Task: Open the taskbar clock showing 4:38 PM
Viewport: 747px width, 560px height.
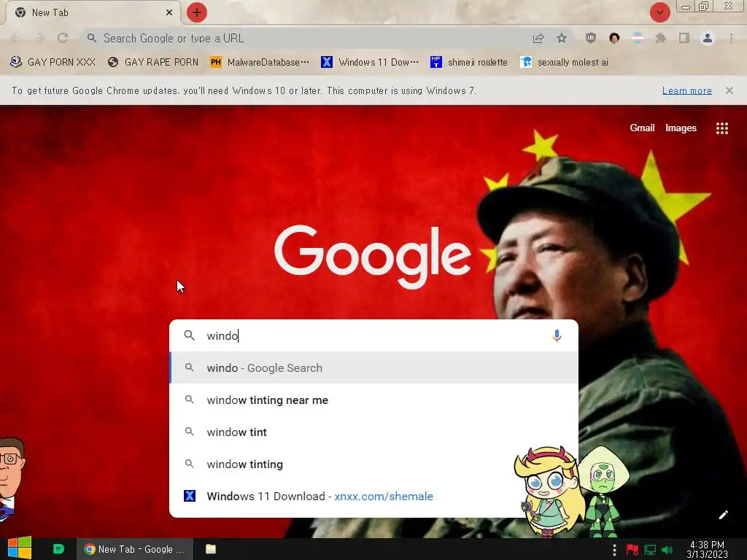Action: tap(707, 550)
